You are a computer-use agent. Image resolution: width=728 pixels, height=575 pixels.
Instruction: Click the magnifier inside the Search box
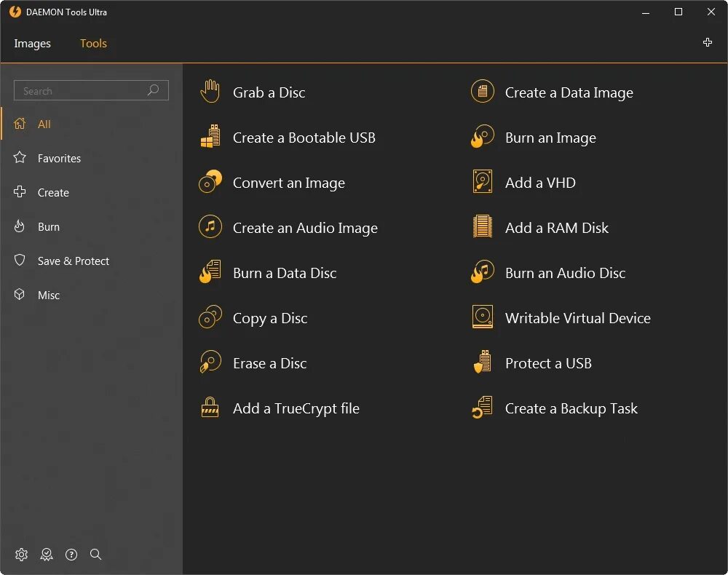pyautogui.click(x=153, y=90)
